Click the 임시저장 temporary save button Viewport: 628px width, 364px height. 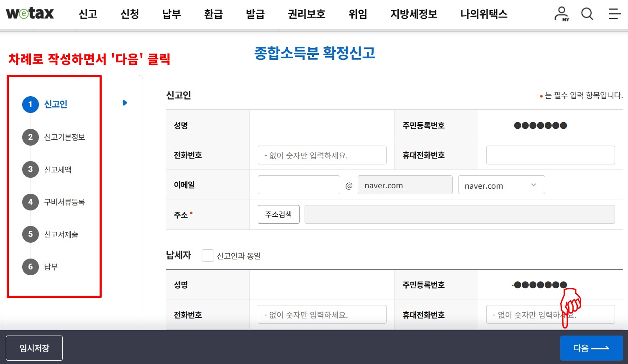pos(34,348)
